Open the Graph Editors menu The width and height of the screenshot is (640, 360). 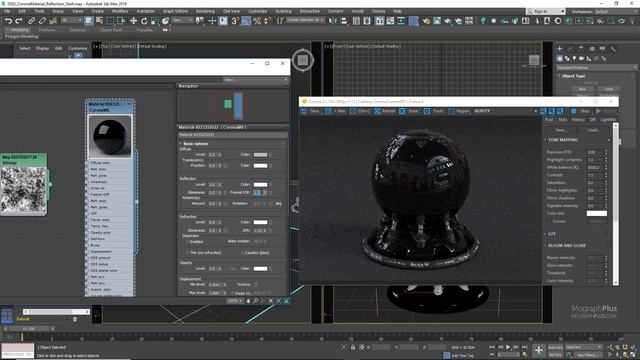[175, 11]
